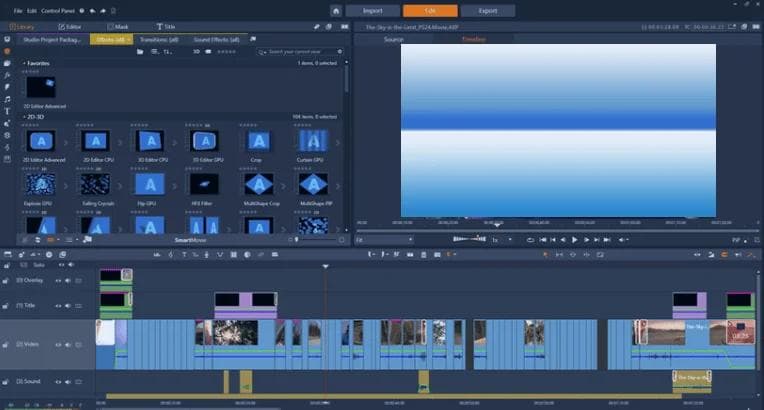This screenshot has height=410, width=764.
Task: Jump to end of the clip in player
Action: pyautogui.click(x=607, y=240)
